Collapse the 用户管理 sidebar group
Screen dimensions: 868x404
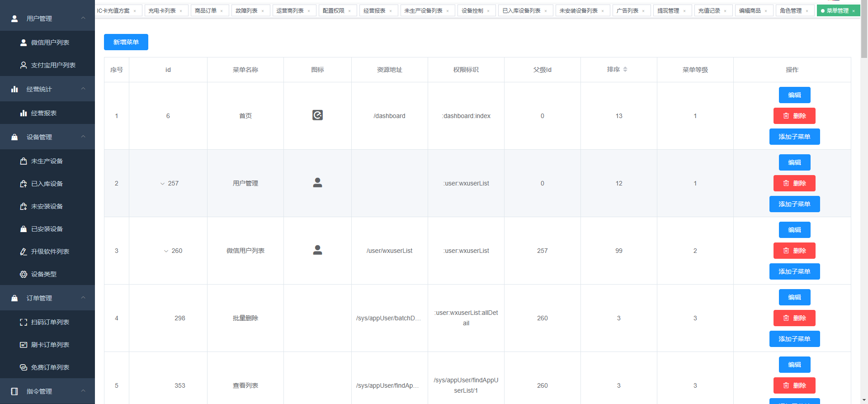point(83,18)
